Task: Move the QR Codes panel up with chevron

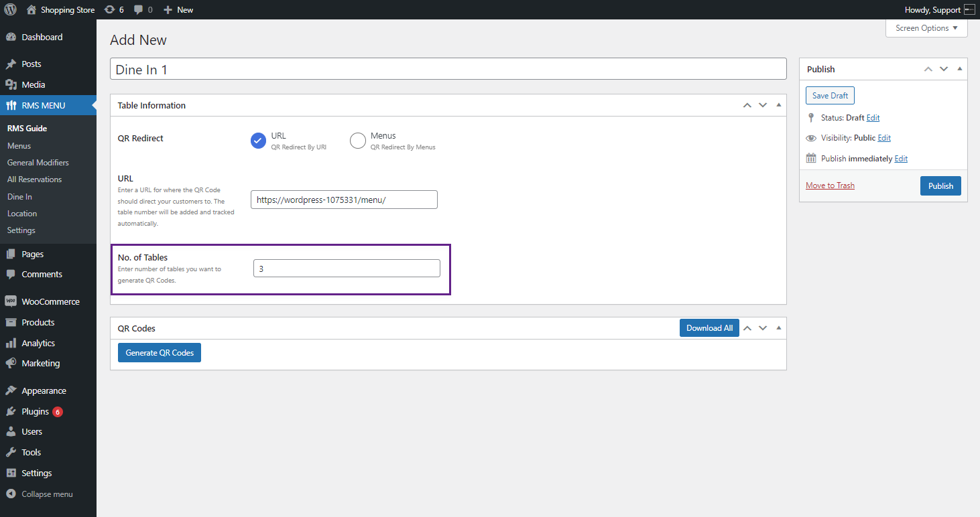Action: [747, 328]
